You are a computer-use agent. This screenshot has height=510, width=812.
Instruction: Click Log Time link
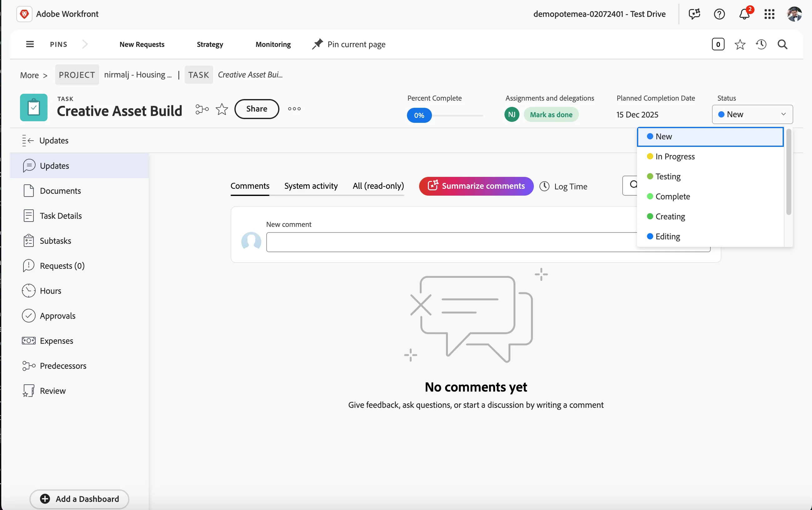[563, 186]
